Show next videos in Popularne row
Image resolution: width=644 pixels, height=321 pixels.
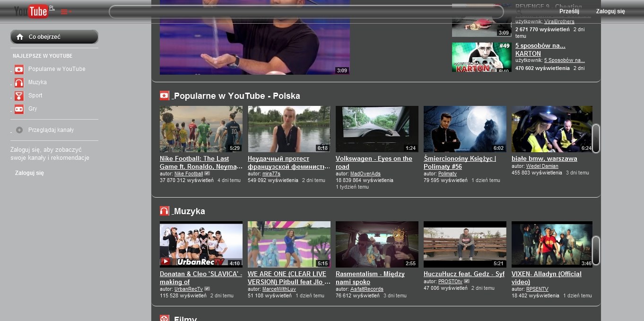pos(596,139)
